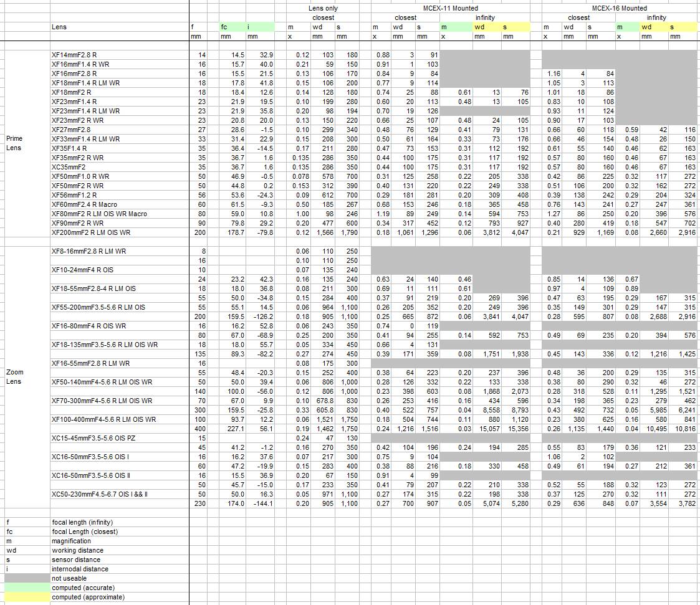Click the XC50-230mmF4.5-6.7 OIS I && II cell

pos(119,495)
